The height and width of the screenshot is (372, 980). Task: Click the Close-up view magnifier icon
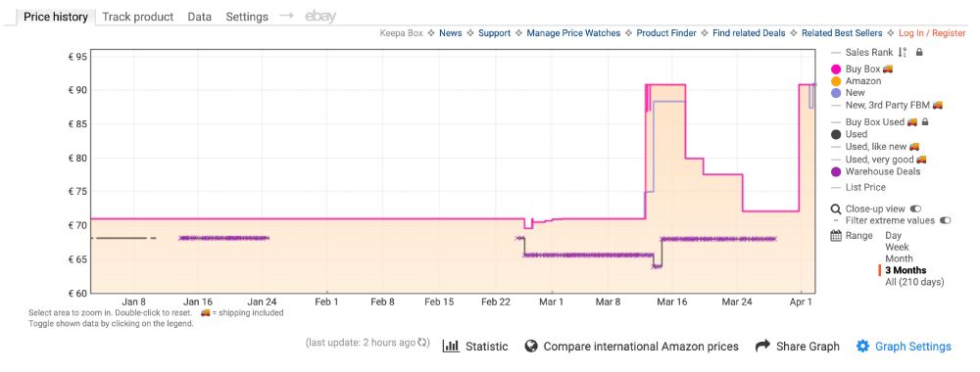(x=836, y=209)
